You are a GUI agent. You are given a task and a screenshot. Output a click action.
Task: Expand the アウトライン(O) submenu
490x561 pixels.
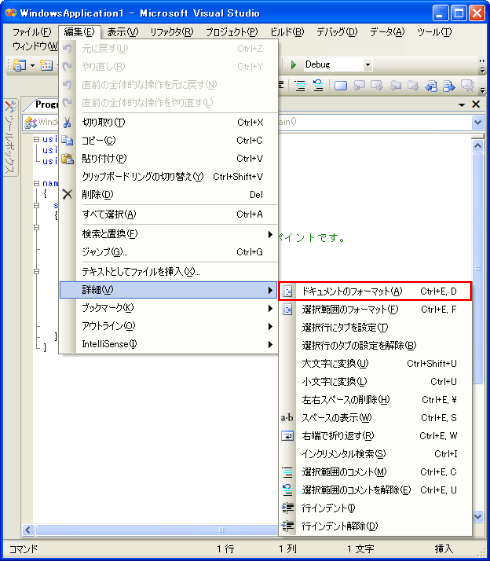point(168,326)
